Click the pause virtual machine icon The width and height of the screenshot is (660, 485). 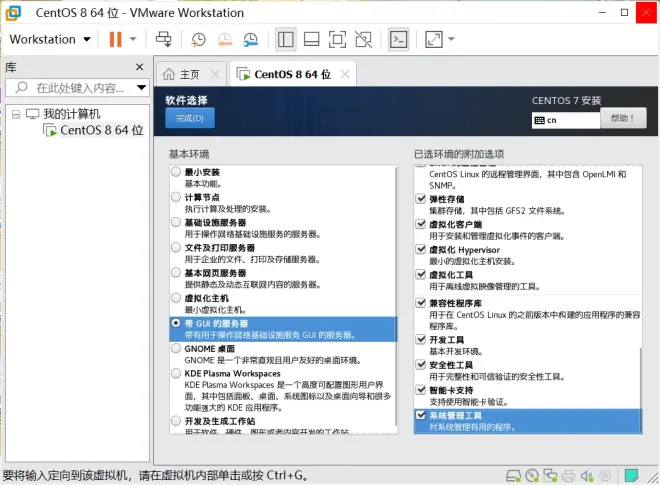click(x=115, y=40)
